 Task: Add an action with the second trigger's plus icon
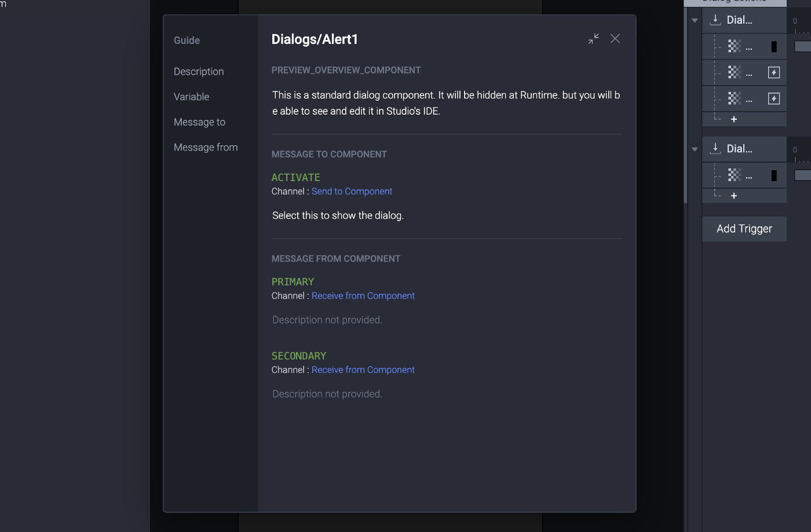tap(734, 196)
